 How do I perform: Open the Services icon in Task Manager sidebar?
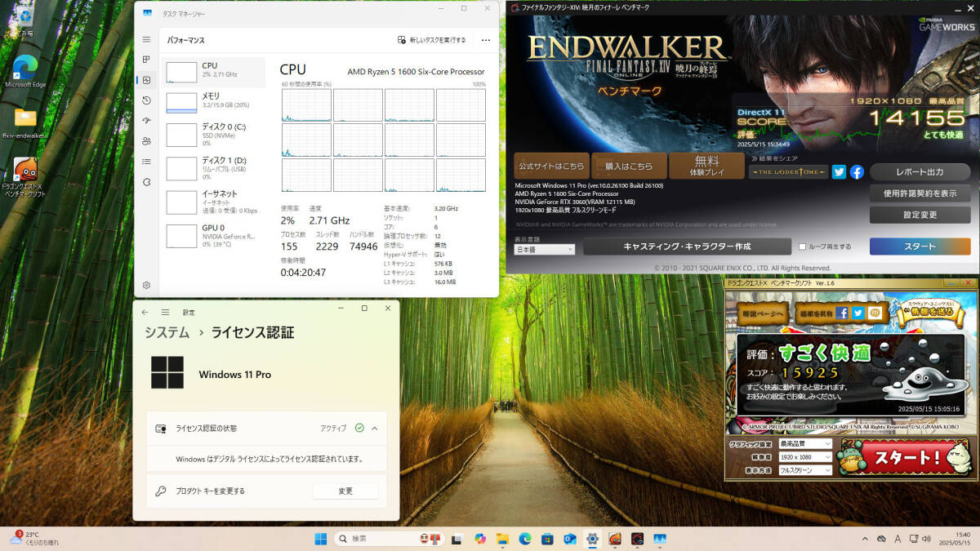146,182
